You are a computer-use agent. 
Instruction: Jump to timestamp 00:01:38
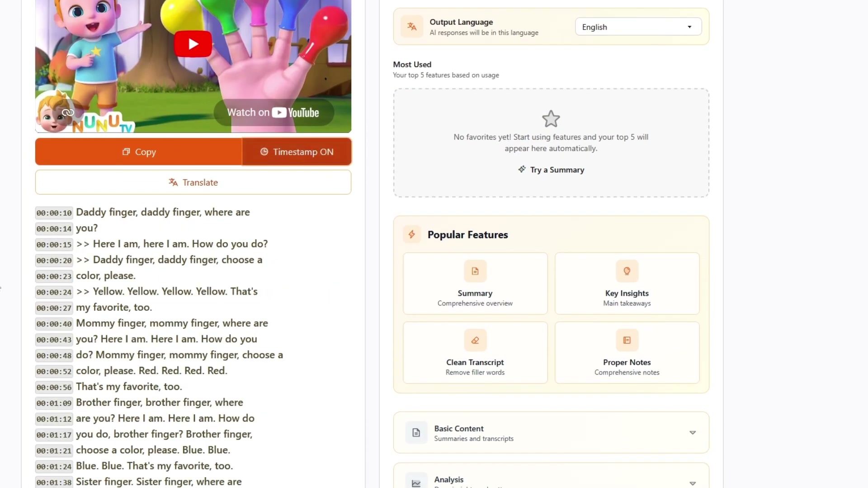(x=54, y=482)
